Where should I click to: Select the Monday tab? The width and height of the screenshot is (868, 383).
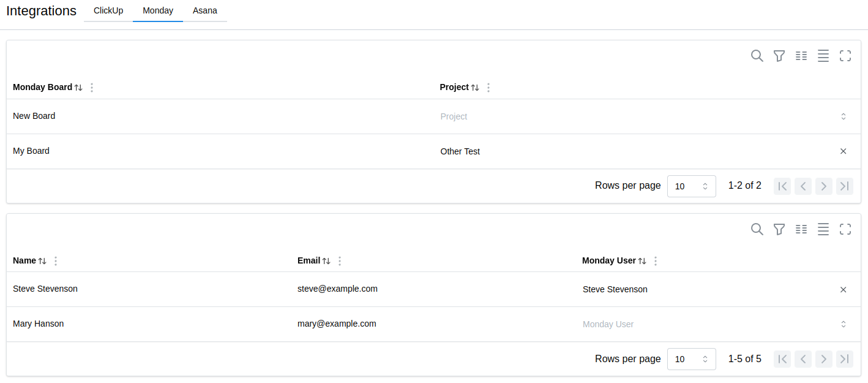158,11
